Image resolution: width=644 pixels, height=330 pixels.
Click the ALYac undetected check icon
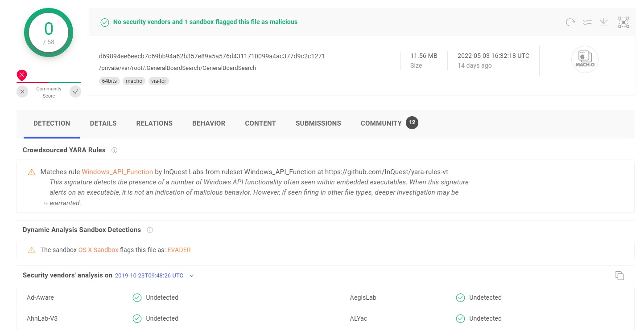tap(461, 318)
